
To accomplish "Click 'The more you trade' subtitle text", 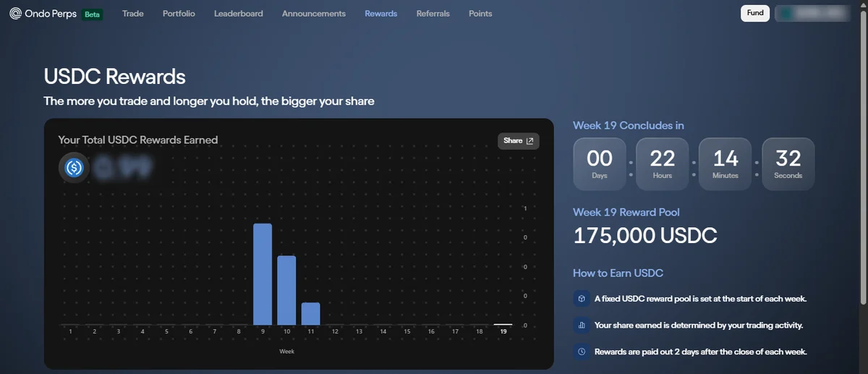I will click(209, 101).
